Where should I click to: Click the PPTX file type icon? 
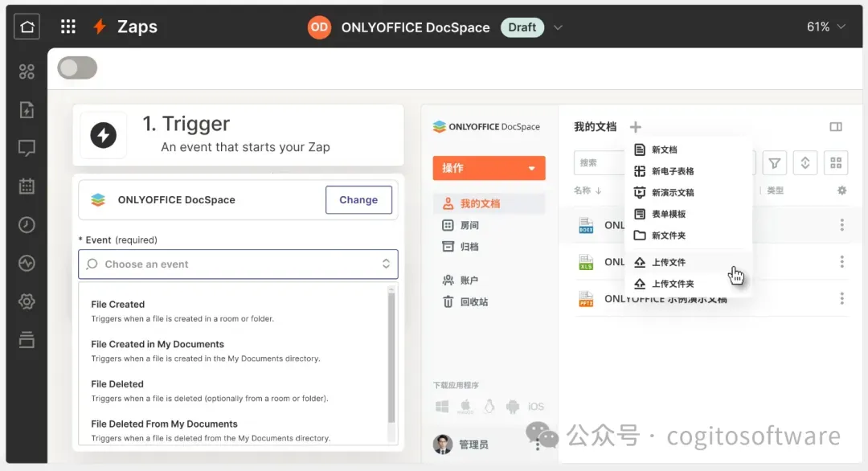click(x=586, y=300)
